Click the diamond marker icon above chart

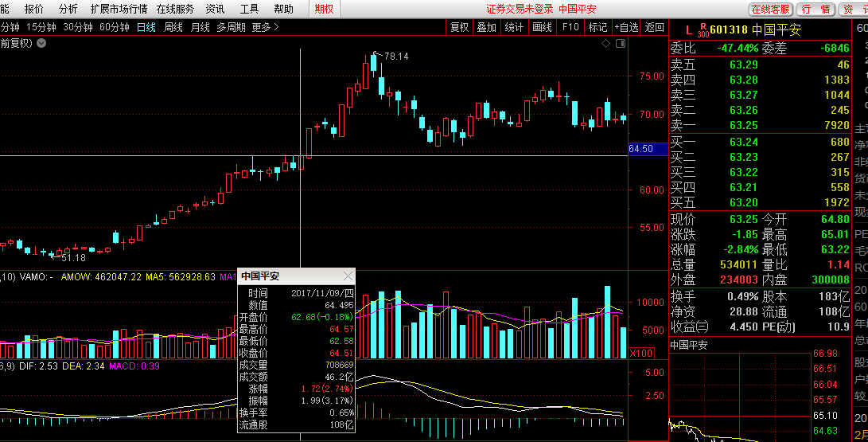coord(605,43)
